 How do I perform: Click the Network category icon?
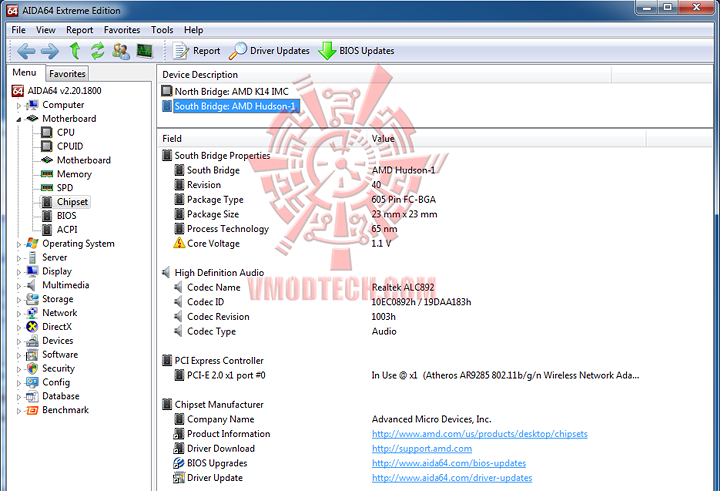(x=32, y=313)
